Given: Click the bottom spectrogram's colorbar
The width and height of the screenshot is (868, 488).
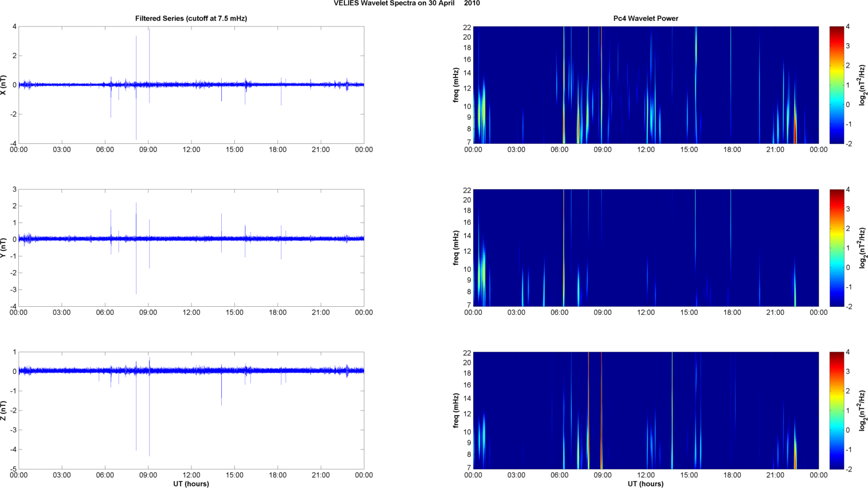Looking at the screenshot, I should pos(836,411).
